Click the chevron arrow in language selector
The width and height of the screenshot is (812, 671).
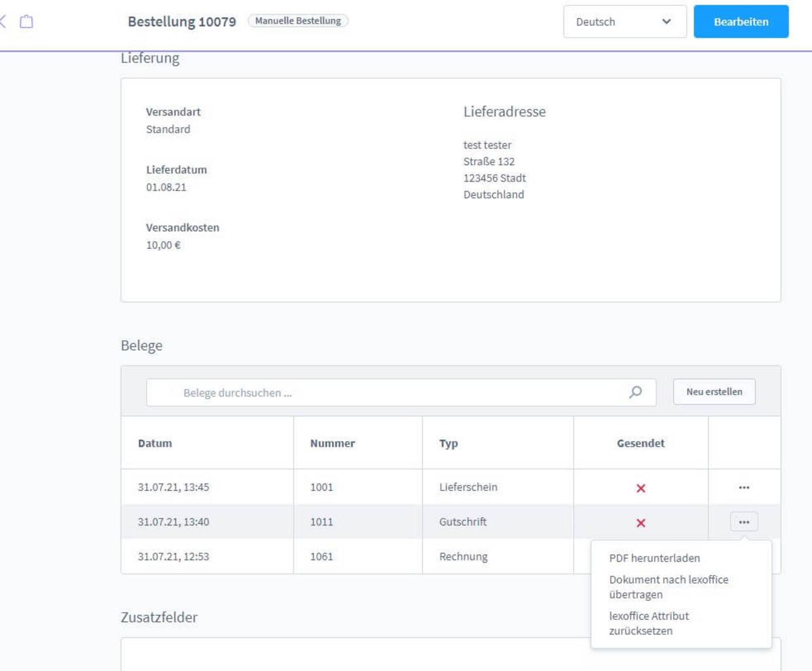click(666, 22)
